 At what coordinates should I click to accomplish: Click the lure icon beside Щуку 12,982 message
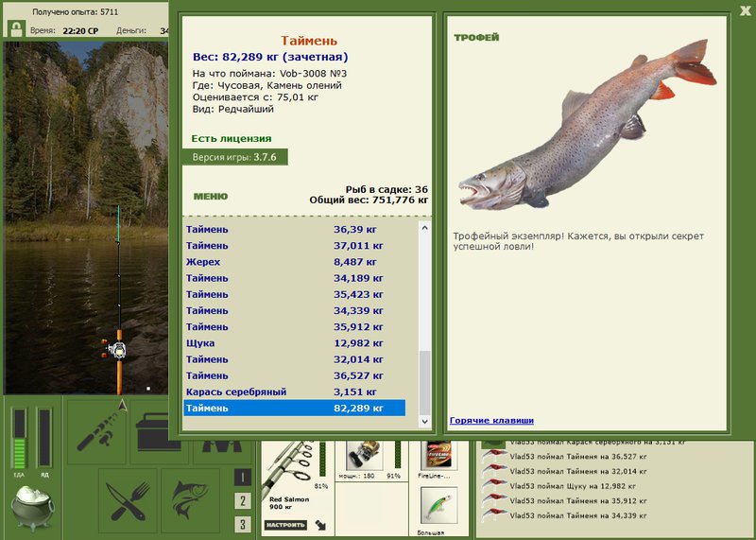494,486
